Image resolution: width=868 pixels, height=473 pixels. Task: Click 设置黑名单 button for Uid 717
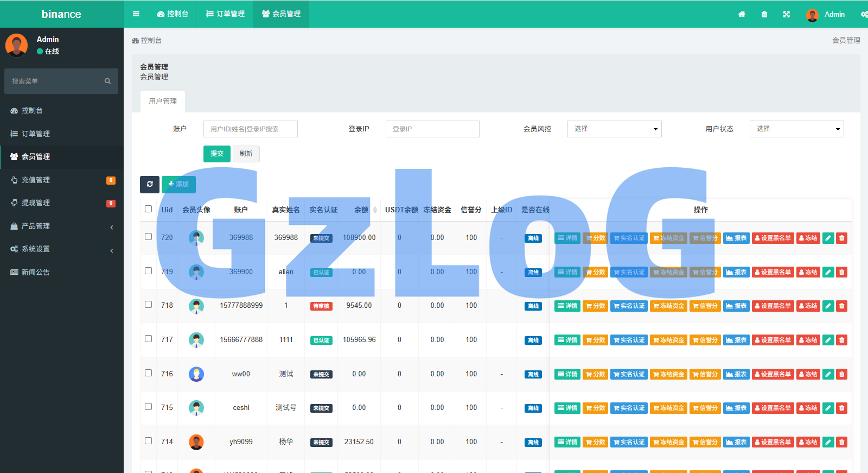(x=773, y=340)
